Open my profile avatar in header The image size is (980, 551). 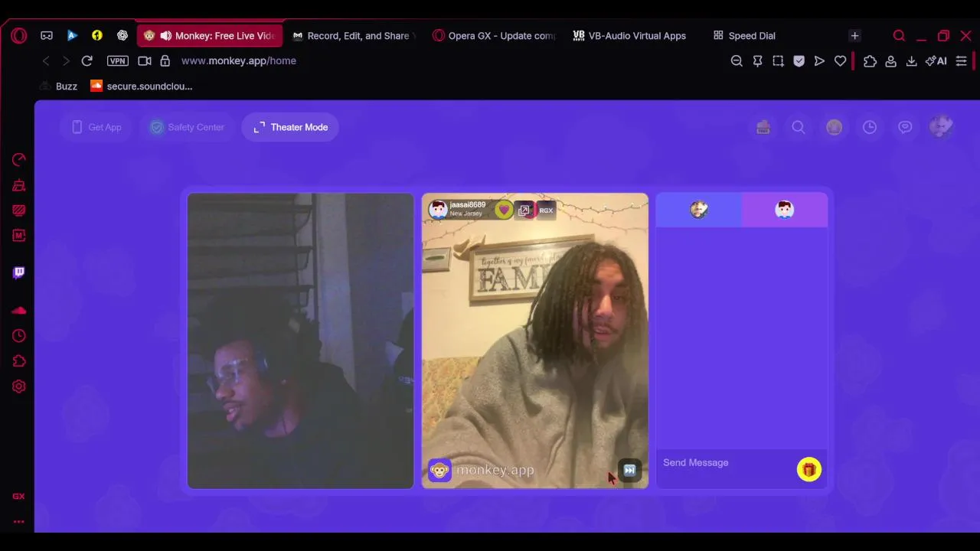(941, 127)
